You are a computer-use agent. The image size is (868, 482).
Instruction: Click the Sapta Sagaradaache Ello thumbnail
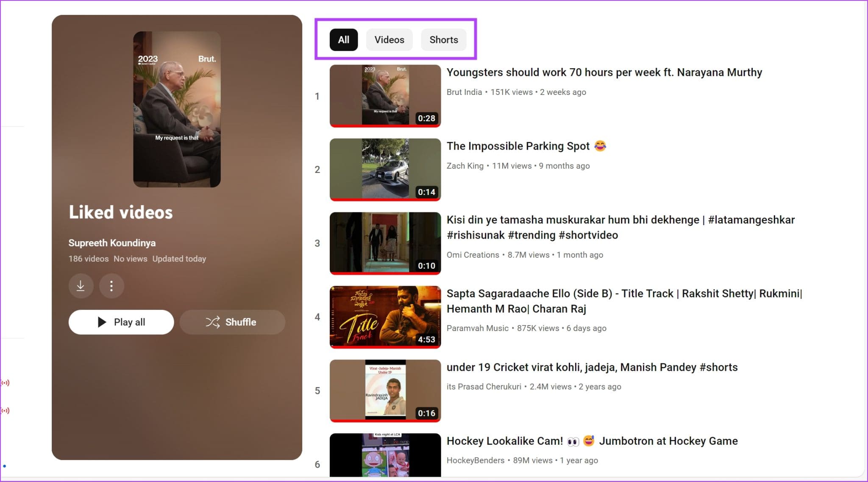[385, 316]
